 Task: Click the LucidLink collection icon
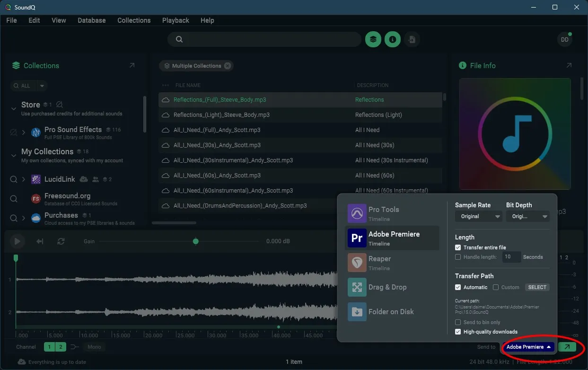[x=36, y=179]
